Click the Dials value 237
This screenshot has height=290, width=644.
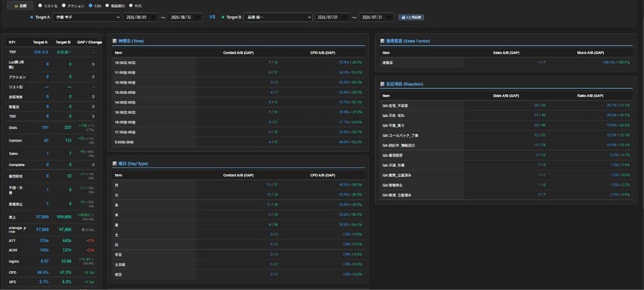[x=68, y=128]
